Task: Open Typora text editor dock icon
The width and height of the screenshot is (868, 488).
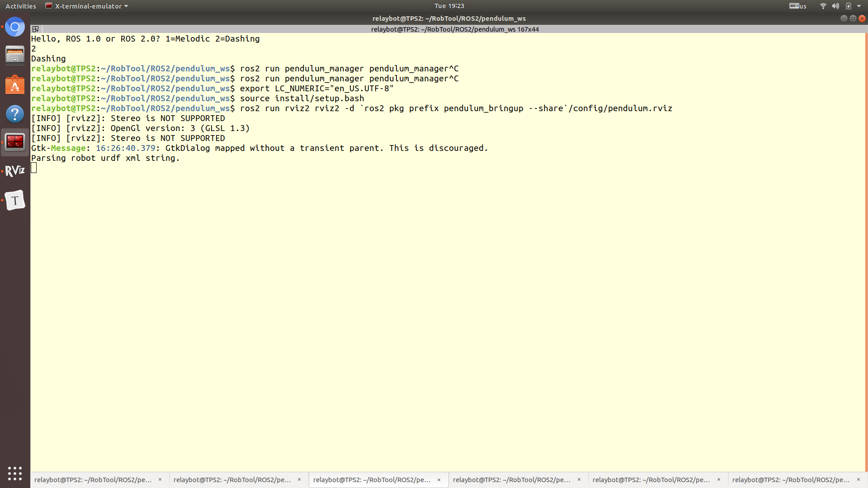Action: point(15,200)
